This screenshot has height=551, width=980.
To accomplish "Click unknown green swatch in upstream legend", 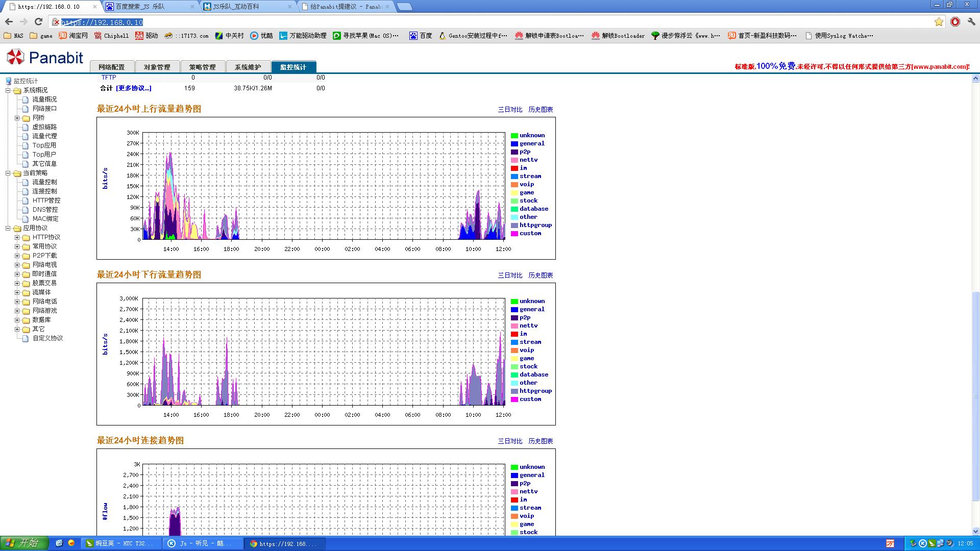I will point(514,136).
